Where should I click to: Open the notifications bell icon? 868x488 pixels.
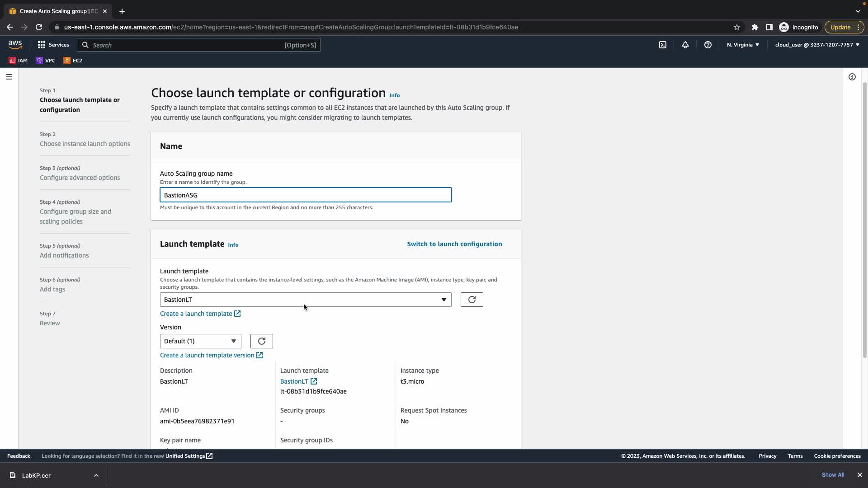(685, 45)
